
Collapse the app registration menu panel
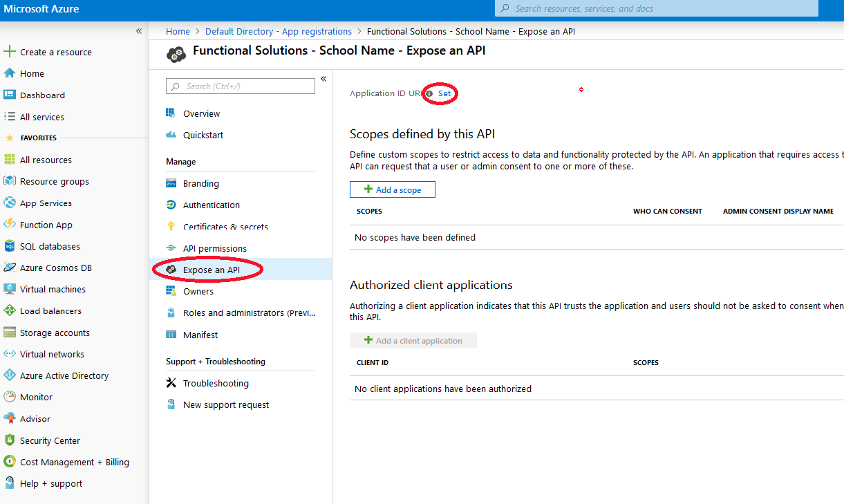323,79
